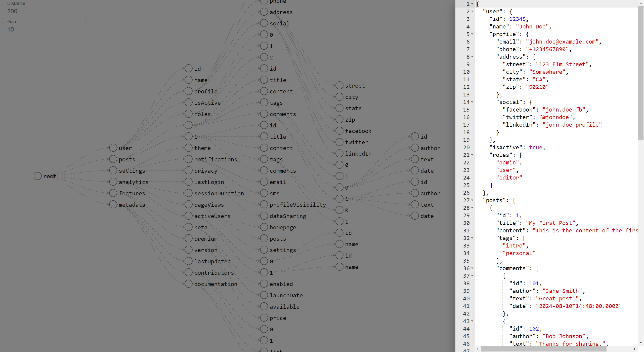Select the lastUpdated node

click(188, 261)
